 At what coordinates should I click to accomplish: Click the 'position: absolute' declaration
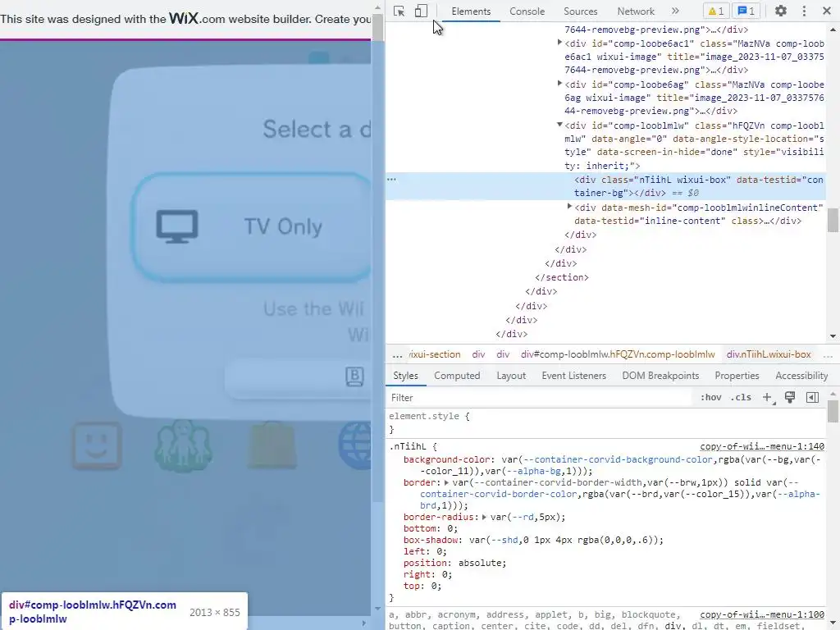[x=454, y=563]
